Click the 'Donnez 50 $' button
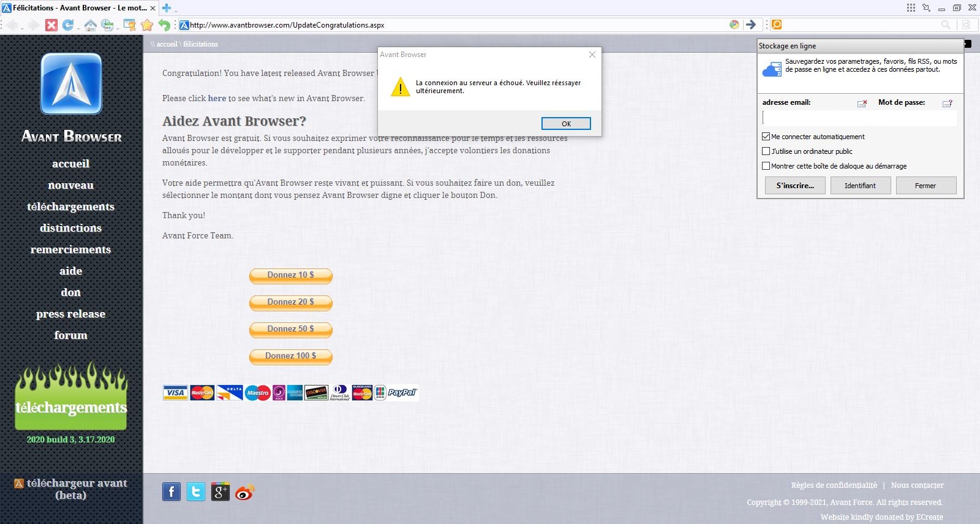The image size is (980, 524). 291,330
